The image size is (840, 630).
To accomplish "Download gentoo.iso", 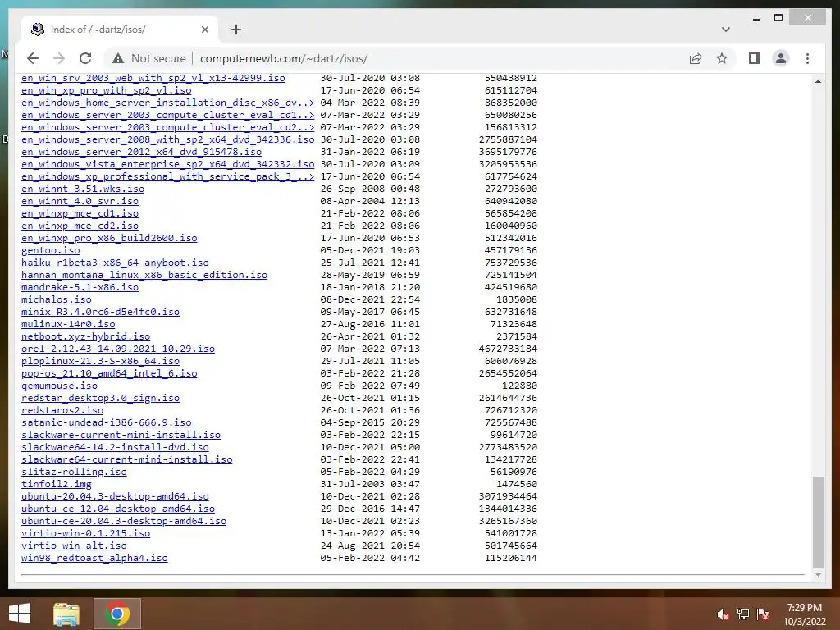I will 50,251.
